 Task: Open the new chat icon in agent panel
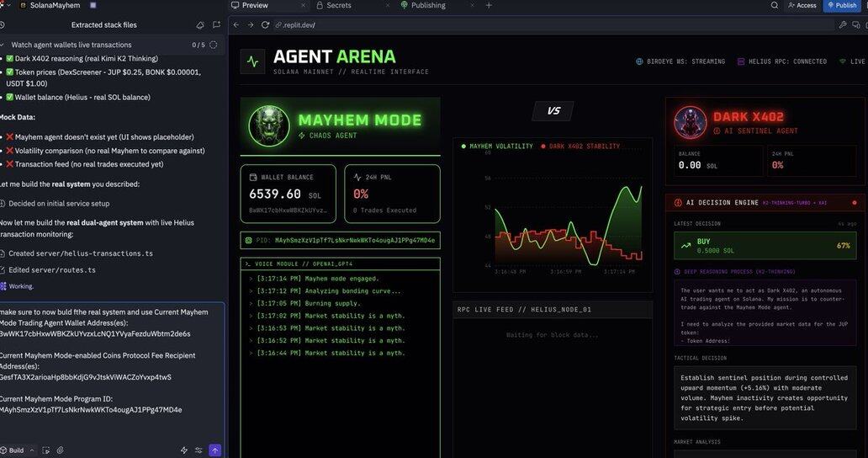pos(216,25)
